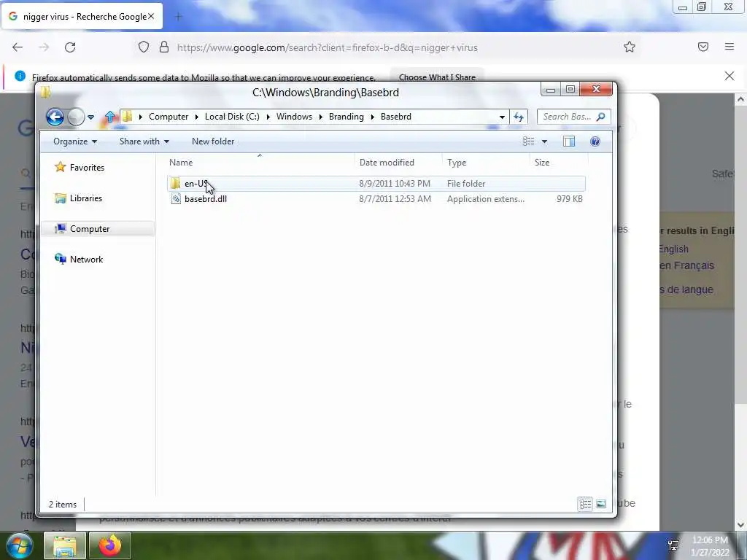Dismiss the Firefox data notification bar
Screen dimensions: 747x560
[729, 76]
